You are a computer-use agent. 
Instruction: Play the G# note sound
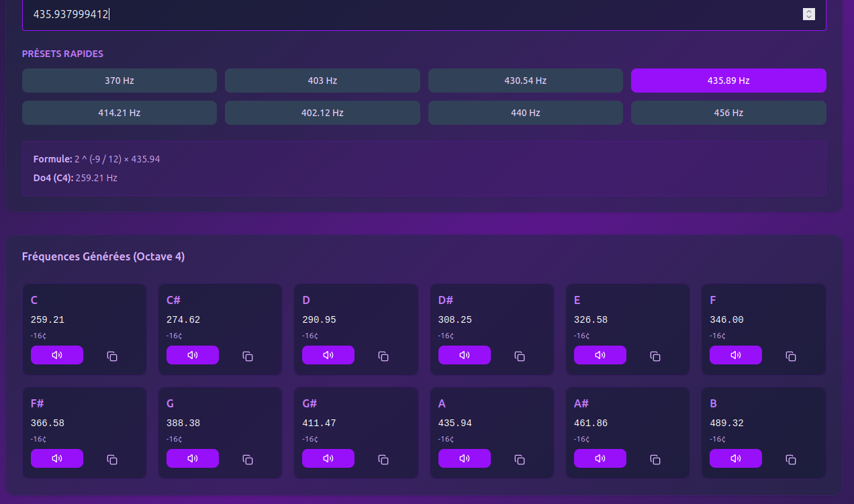click(x=328, y=458)
